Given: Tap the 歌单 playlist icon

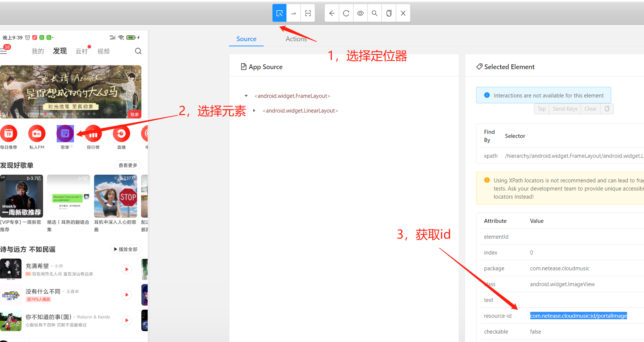Looking at the screenshot, I should 65,133.
